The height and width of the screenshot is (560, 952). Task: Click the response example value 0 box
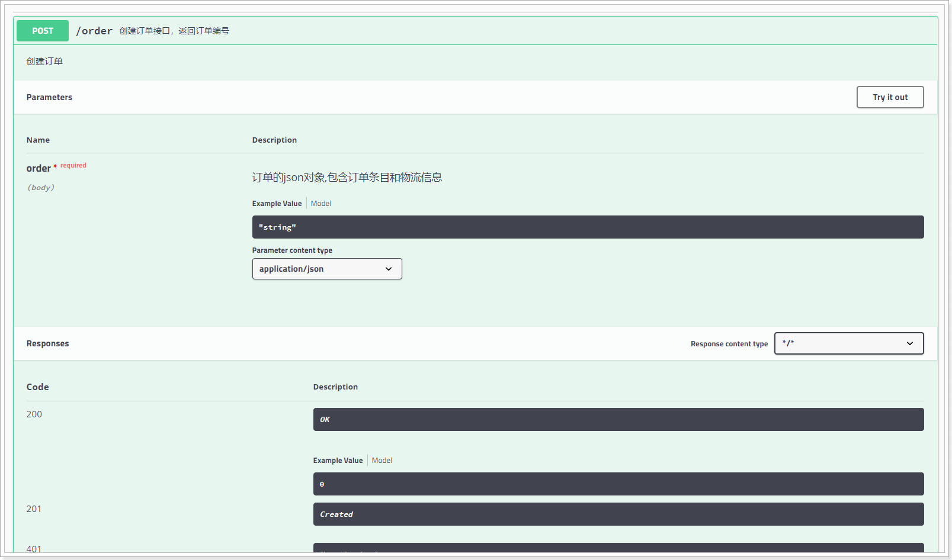[x=618, y=484]
